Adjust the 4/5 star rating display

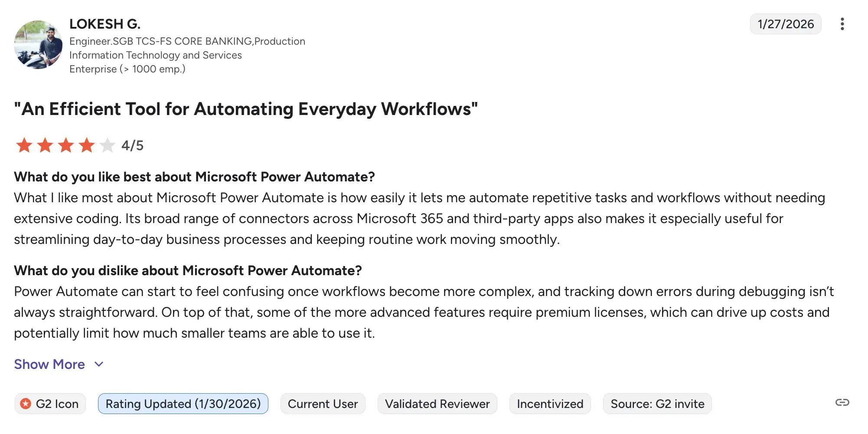click(132, 145)
